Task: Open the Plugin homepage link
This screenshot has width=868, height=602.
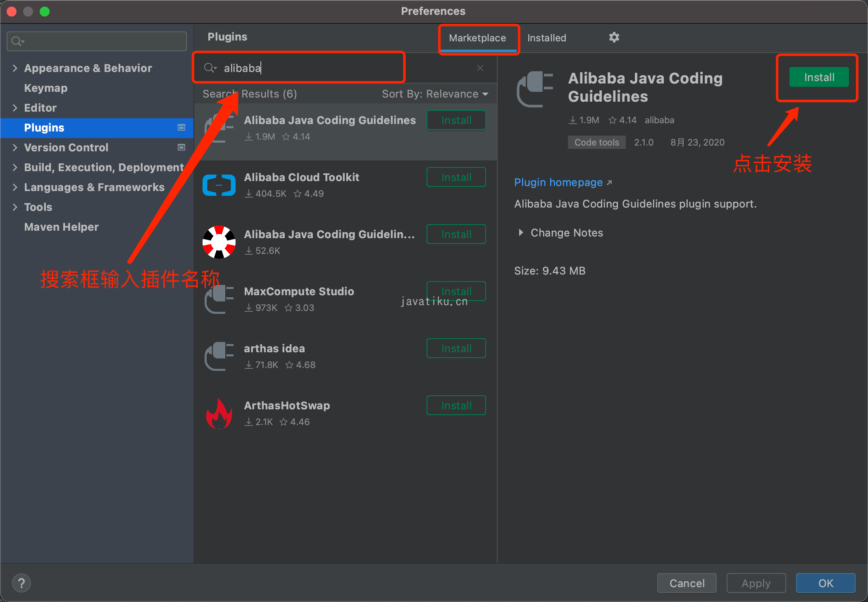Action: point(563,182)
